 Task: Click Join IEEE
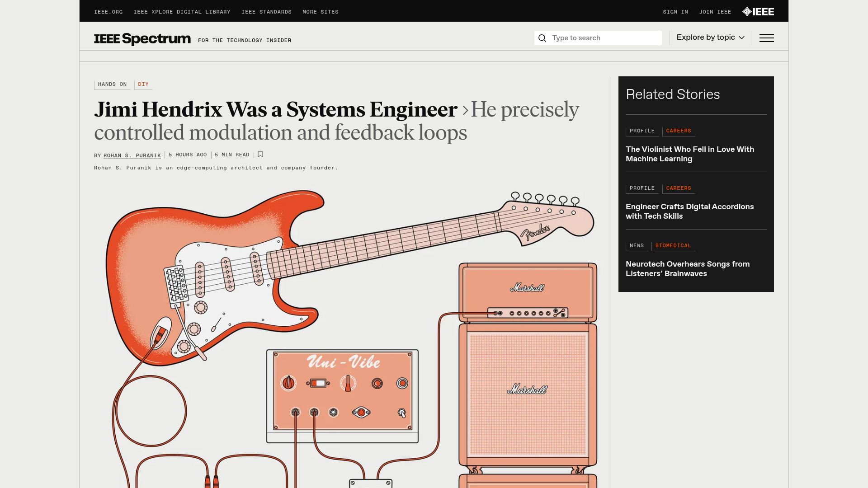tap(715, 12)
